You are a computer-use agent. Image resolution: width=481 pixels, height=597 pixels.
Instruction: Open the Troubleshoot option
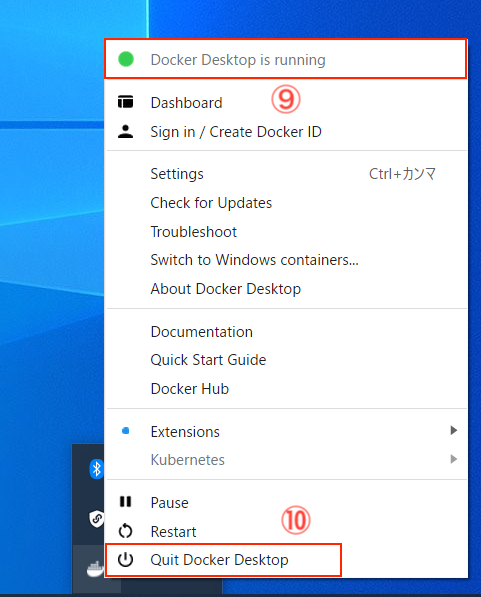pos(286,231)
